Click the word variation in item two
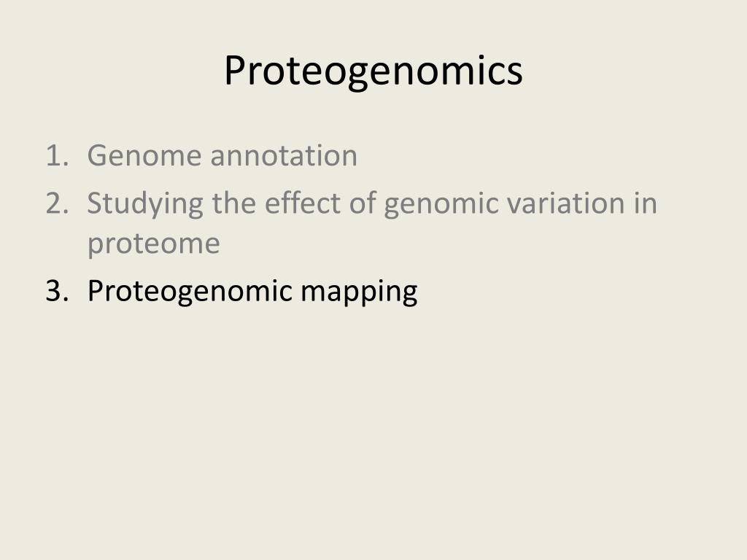Image resolution: width=747 pixels, height=560 pixels. (566, 203)
